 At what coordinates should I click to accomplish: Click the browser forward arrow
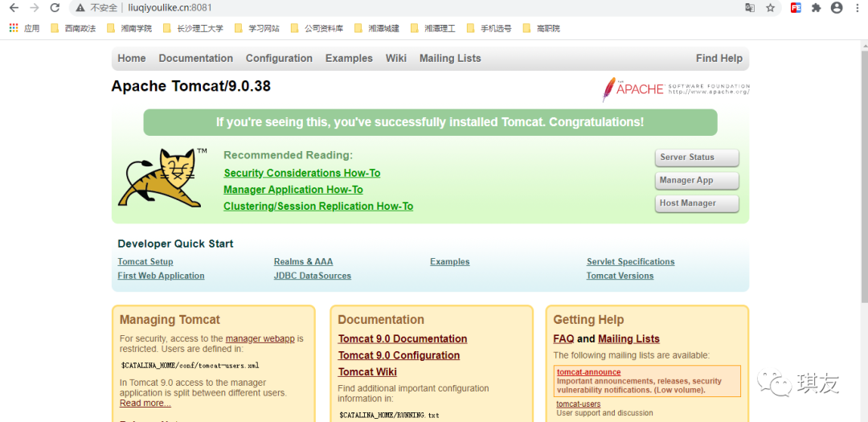pyautogui.click(x=34, y=8)
